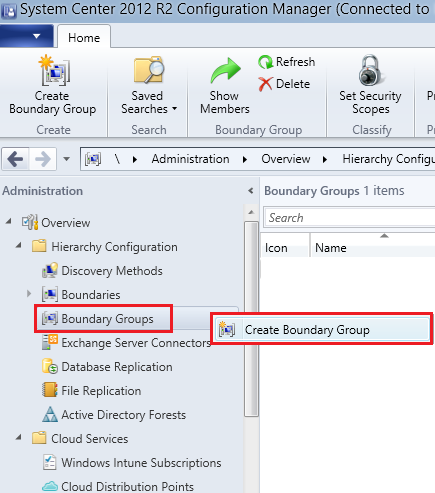435x493 pixels.
Task: Click the context menu Create Boundary Group icon
Action: 227,330
